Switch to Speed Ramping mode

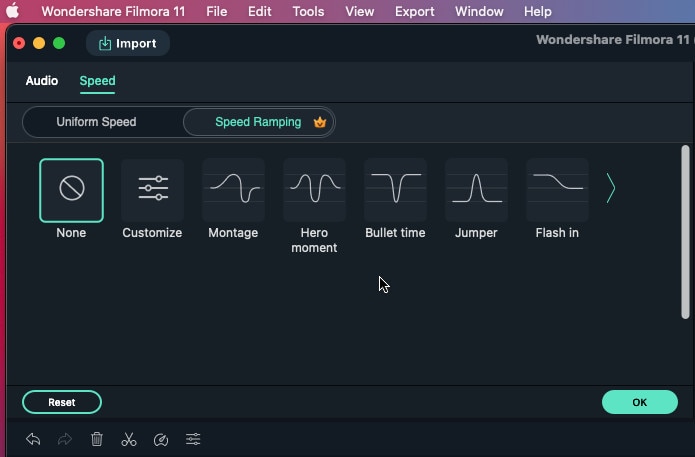pyautogui.click(x=259, y=122)
